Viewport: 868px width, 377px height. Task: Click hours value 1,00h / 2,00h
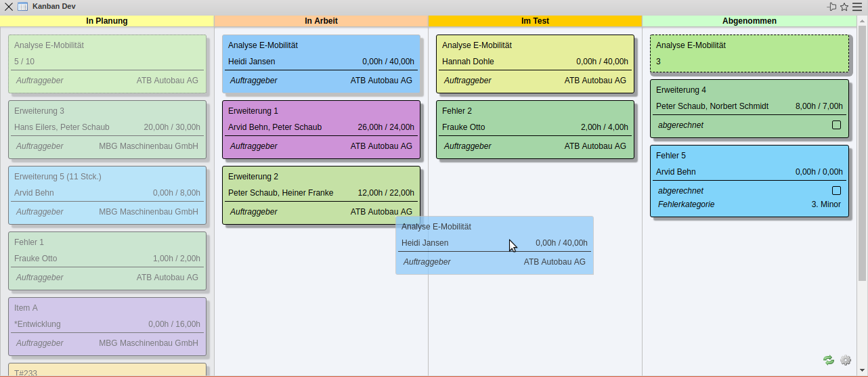click(177, 259)
